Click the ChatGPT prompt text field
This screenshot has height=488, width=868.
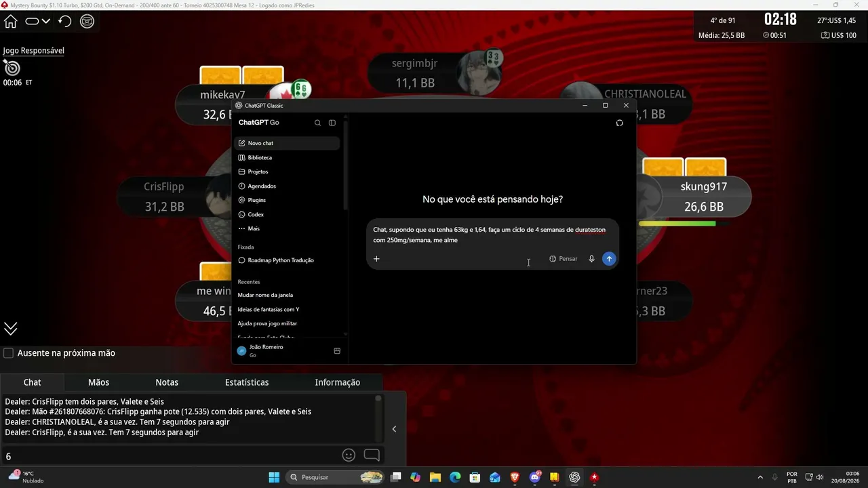492,235
